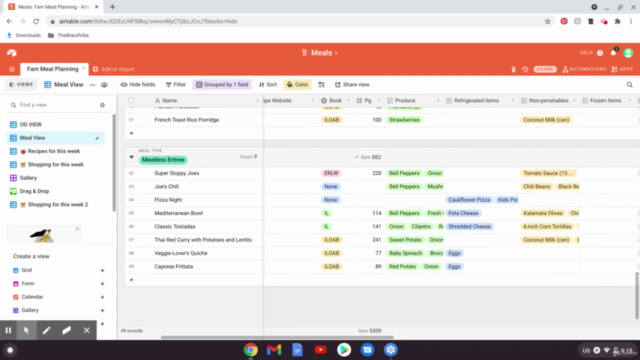The height and width of the screenshot is (360, 640).
Task: Bookmark this page with the star icon
Action: click(x=547, y=21)
